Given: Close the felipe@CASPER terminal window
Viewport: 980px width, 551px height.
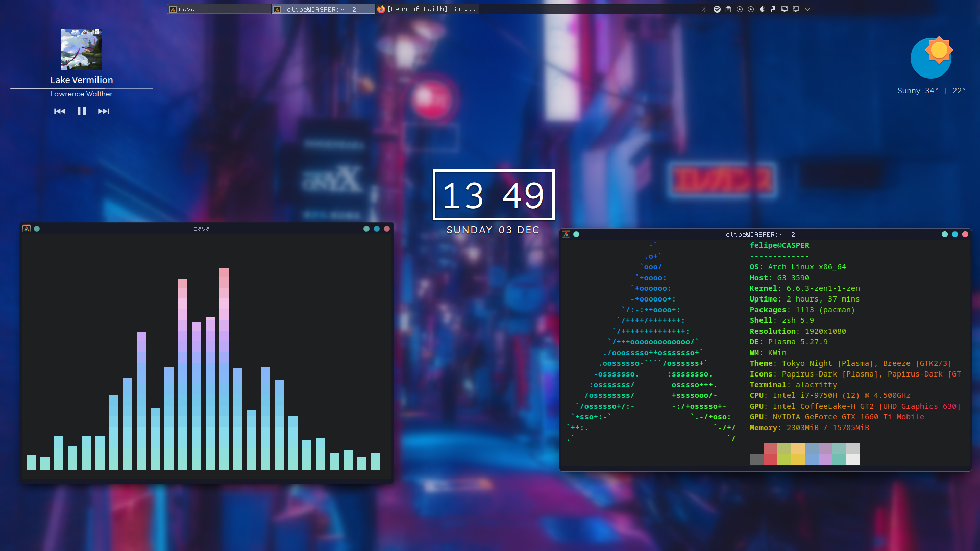Looking at the screenshot, I should point(965,234).
